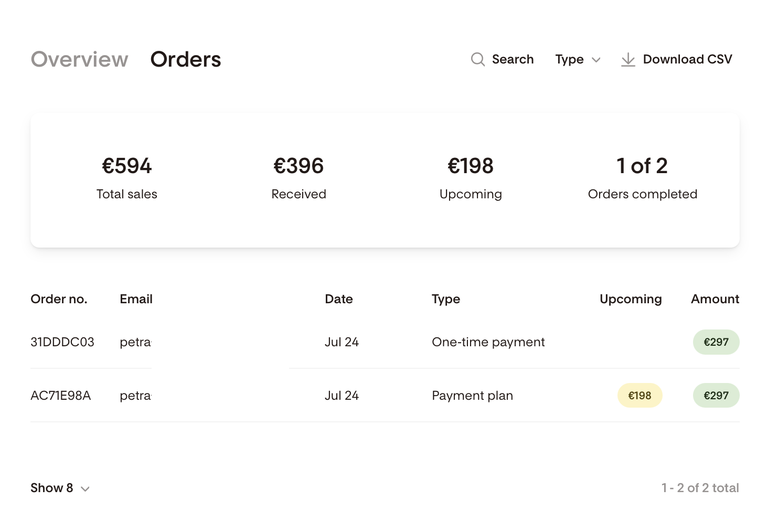Open order number AC71E98A
This screenshot has height=532, width=767.
click(x=61, y=396)
